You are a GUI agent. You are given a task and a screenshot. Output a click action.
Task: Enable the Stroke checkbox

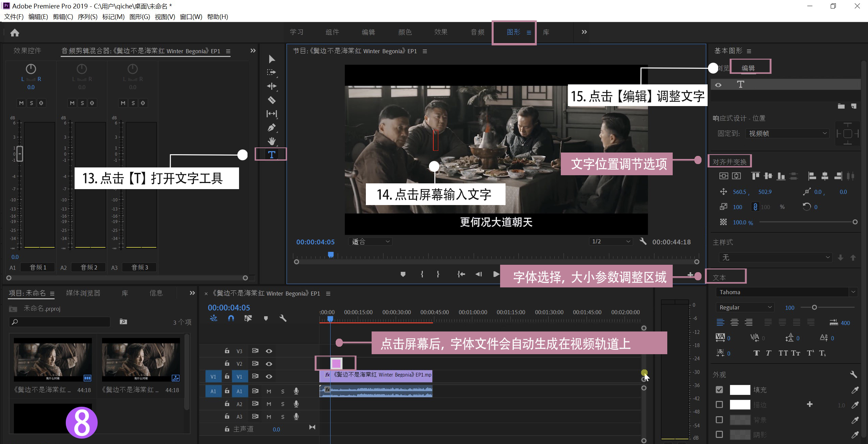point(719,404)
